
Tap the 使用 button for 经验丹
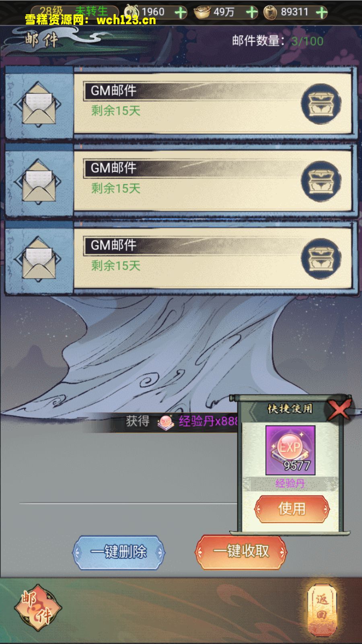click(x=292, y=509)
